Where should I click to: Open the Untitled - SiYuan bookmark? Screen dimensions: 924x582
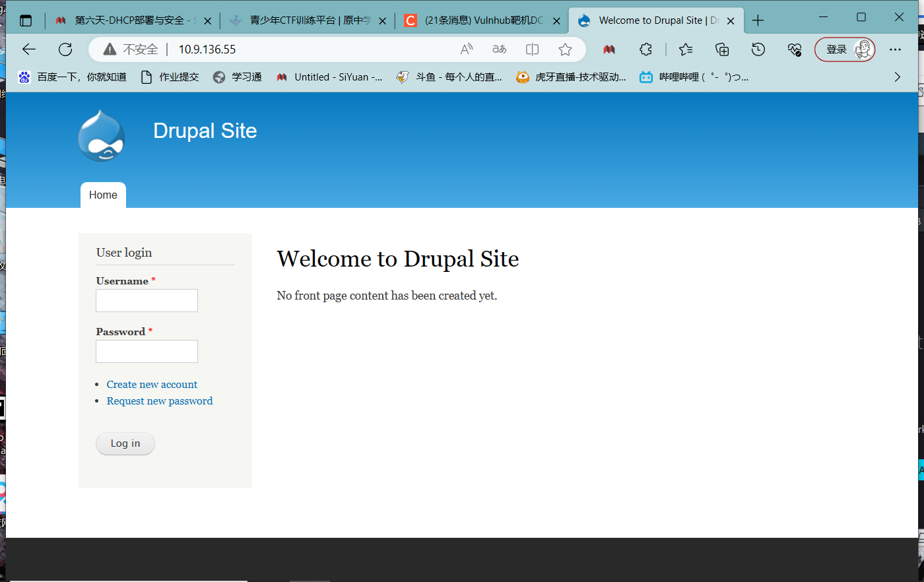(329, 77)
